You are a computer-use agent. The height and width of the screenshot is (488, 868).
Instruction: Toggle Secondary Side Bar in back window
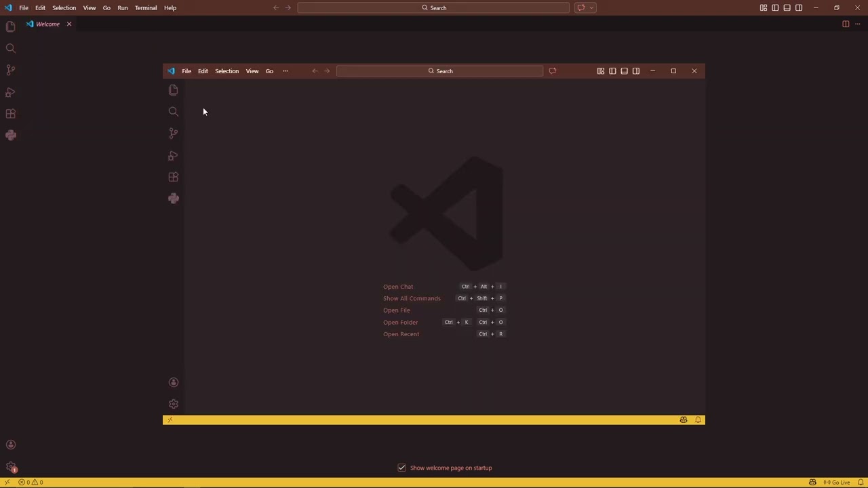(x=799, y=8)
